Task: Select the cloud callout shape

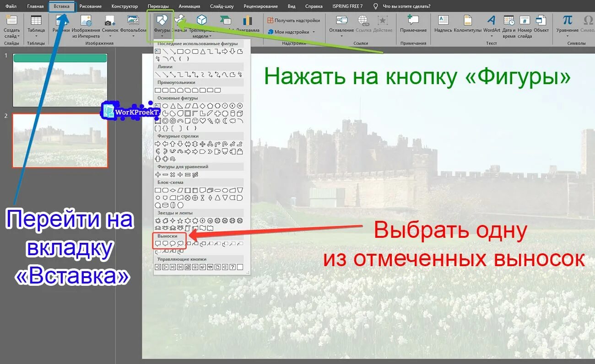Action: (180, 243)
